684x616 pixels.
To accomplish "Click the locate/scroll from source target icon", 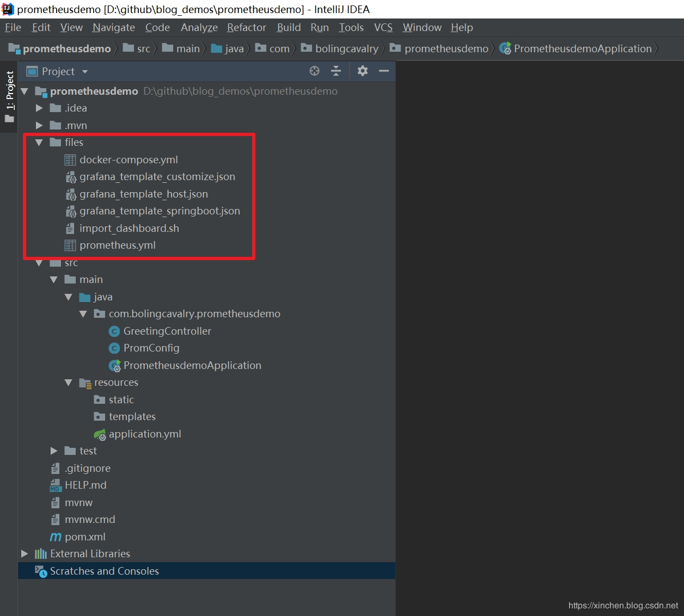I will point(314,71).
